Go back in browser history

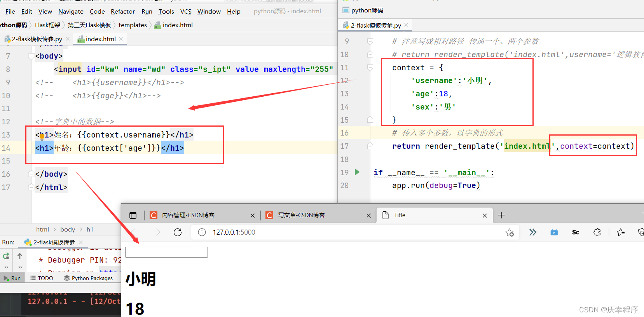[134, 232]
